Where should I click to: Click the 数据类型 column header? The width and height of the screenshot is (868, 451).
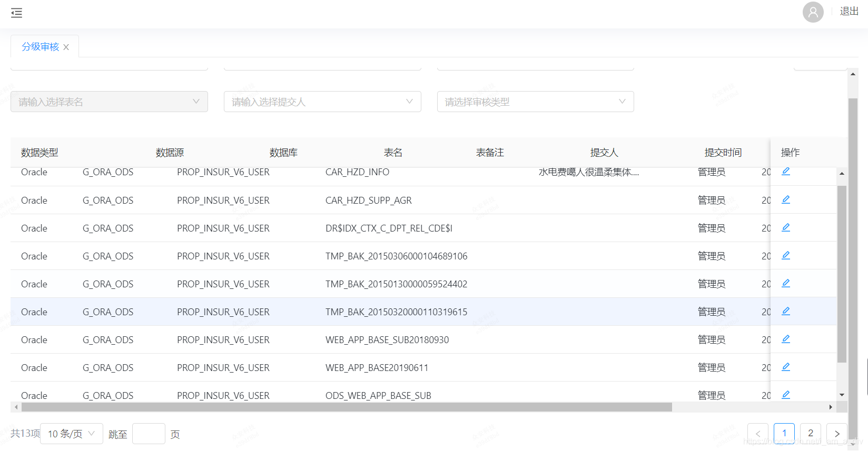(x=40, y=153)
